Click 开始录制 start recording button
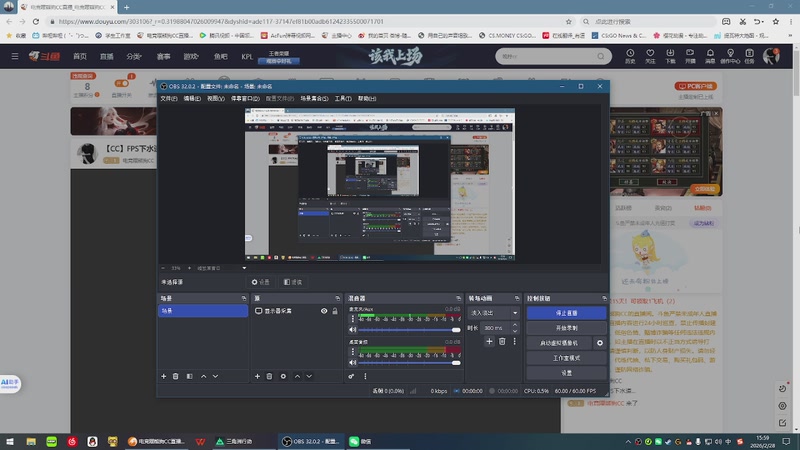800x450 pixels. [x=566, y=328]
